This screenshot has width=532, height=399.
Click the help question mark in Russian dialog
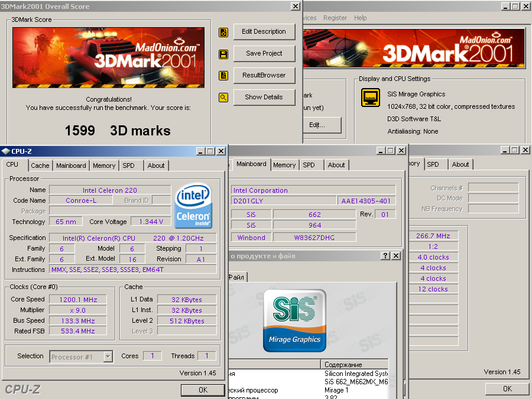(385, 256)
